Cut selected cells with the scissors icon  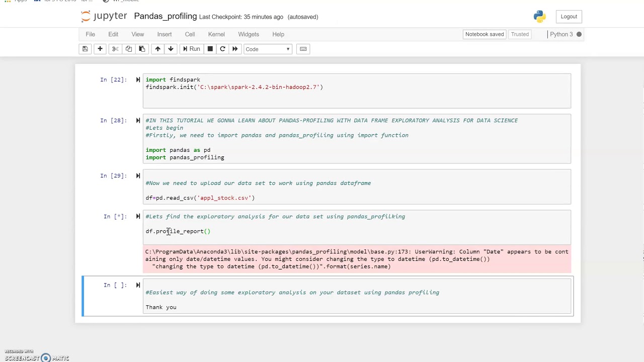point(115,49)
